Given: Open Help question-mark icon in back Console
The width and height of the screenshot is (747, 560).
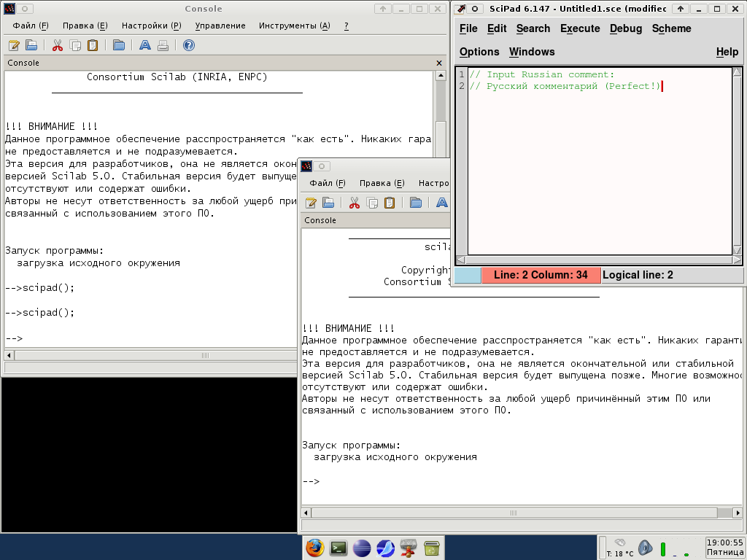Looking at the screenshot, I should click(189, 45).
